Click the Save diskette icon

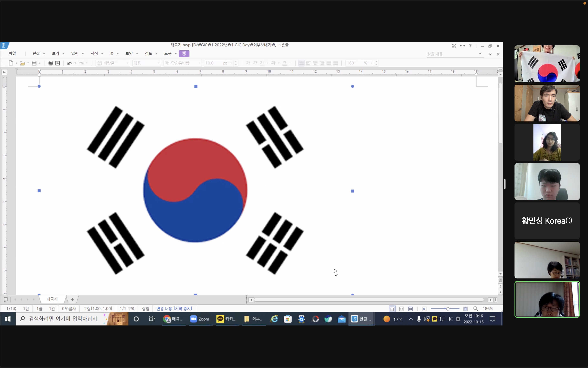coord(34,63)
